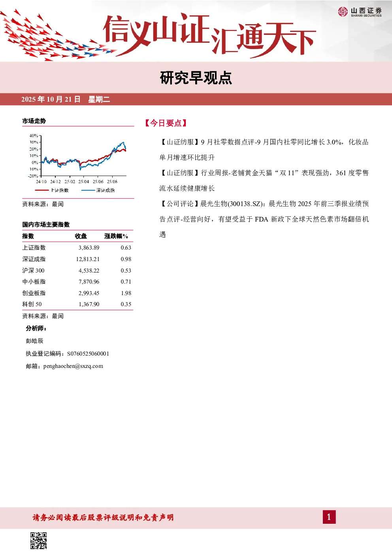The height and width of the screenshot is (555, 392).
Task: Click the 【今日要点】 heading
Action: pyautogui.click(x=166, y=123)
